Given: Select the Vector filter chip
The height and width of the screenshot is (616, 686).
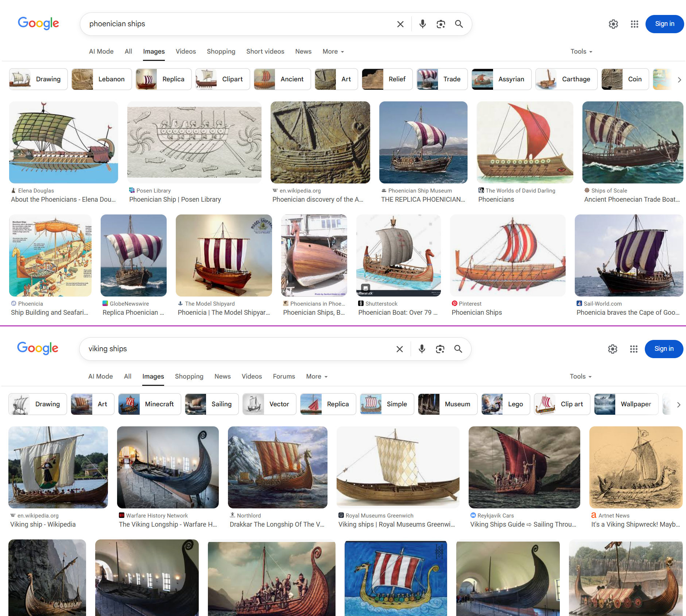Looking at the screenshot, I should [269, 404].
